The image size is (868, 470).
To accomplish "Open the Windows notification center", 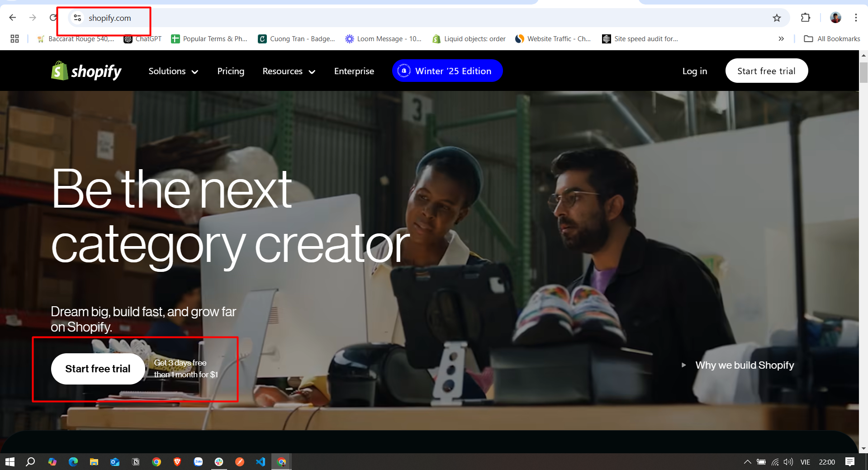I will [850, 462].
